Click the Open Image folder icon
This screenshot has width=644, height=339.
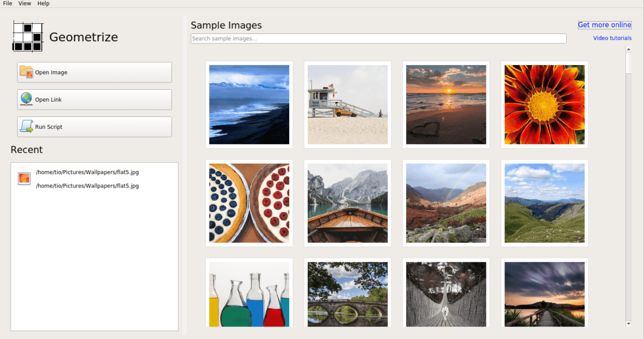coord(26,72)
